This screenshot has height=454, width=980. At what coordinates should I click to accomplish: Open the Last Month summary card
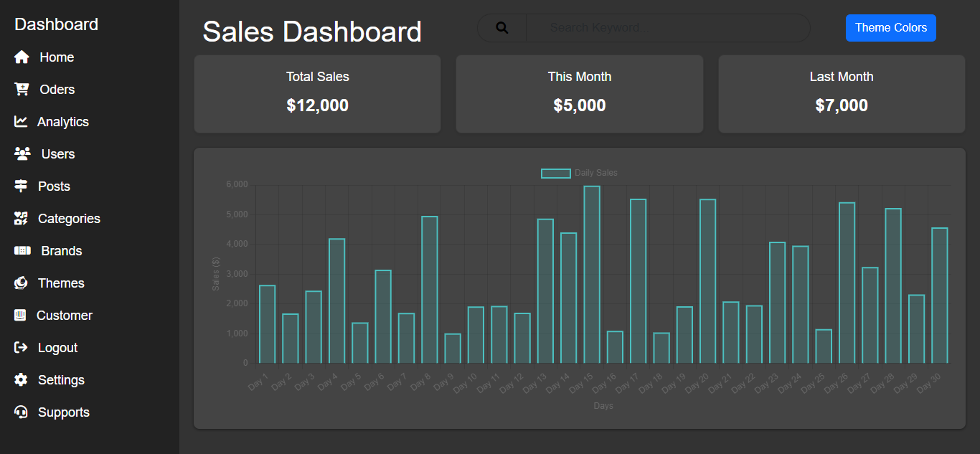(842, 94)
